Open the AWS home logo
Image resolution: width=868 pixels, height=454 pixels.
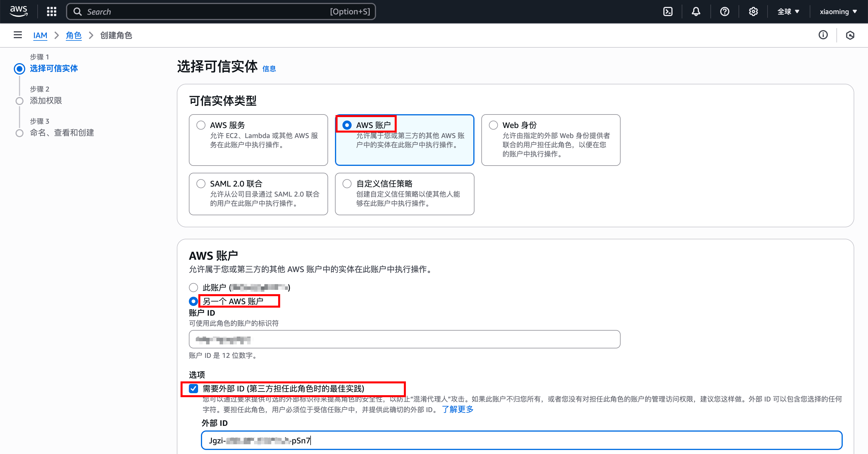19,11
